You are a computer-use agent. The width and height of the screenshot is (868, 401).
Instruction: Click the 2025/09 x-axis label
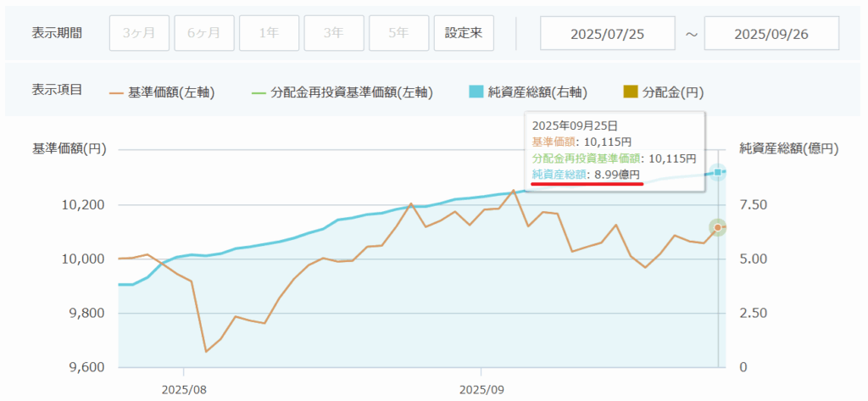coord(481,390)
